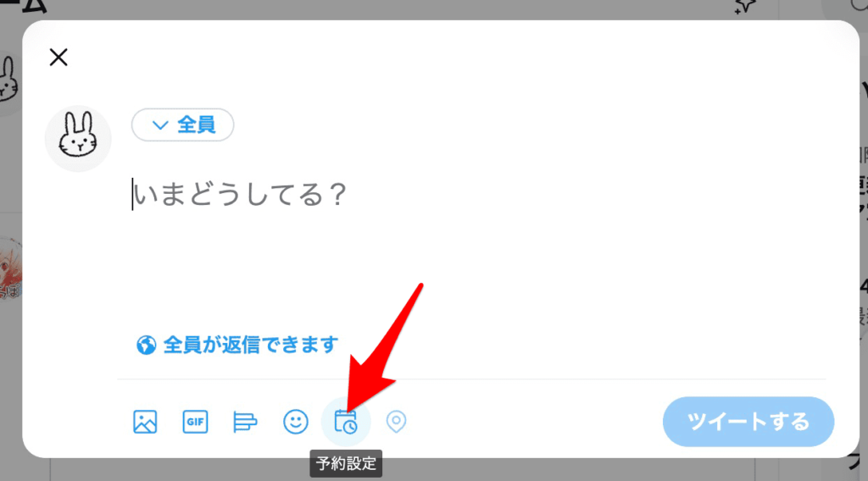Open the GIF picker
The width and height of the screenshot is (868, 481).
point(196,422)
